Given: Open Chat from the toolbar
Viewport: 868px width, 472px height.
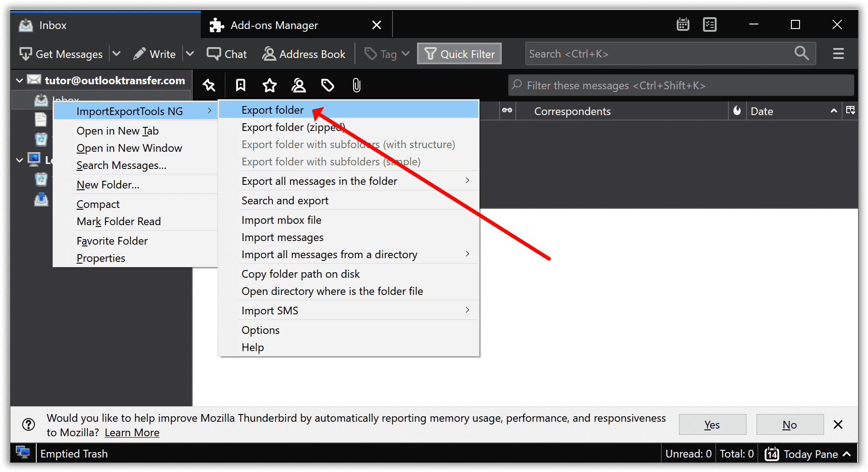Looking at the screenshot, I should [x=227, y=54].
